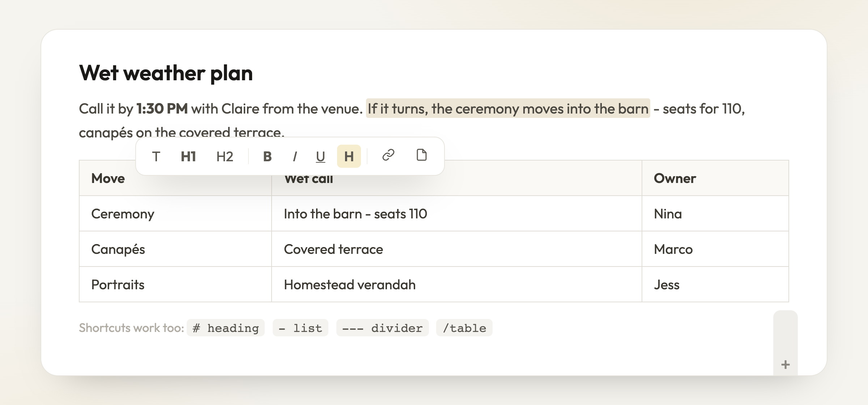Select the 'Owner' column header
Image resolution: width=868 pixels, height=405 pixels.
pos(715,178)
